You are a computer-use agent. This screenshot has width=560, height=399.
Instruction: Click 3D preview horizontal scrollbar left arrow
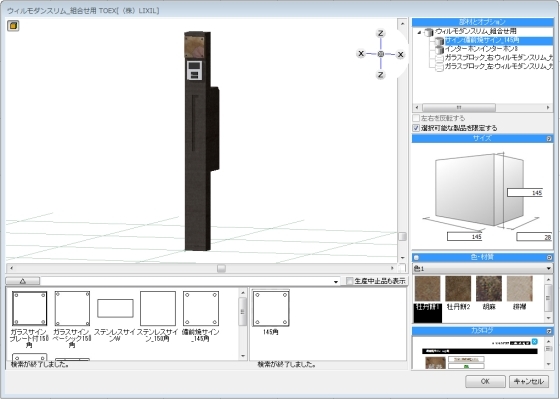[x=11, y=268]
